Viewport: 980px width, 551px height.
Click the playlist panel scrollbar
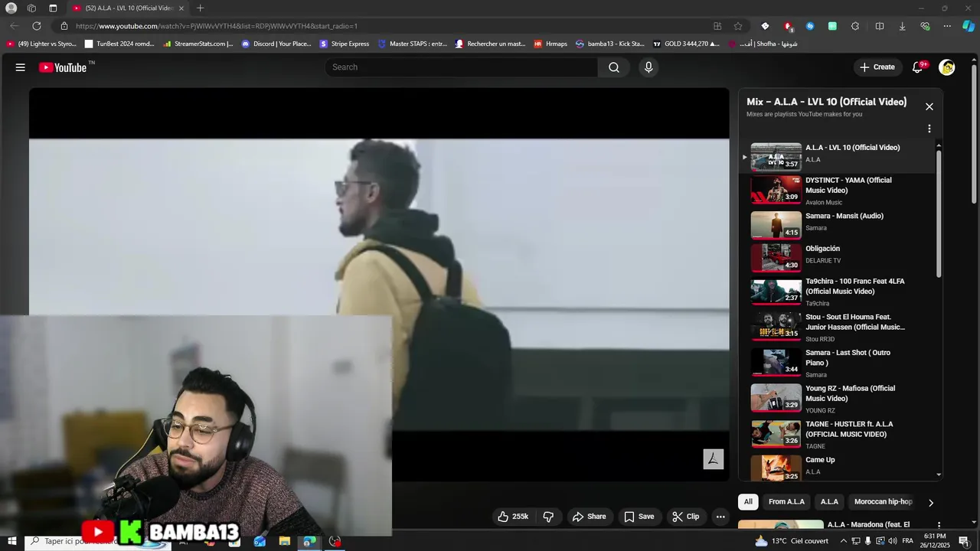click(939, 214)
